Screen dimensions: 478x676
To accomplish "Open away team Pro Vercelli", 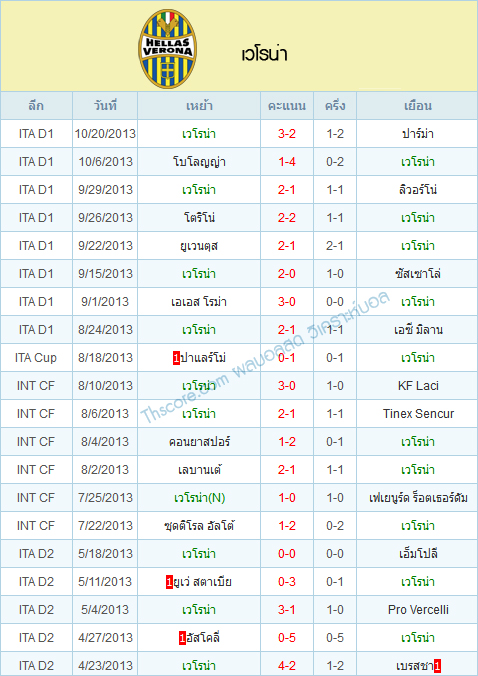I will [x=418, y=610].
